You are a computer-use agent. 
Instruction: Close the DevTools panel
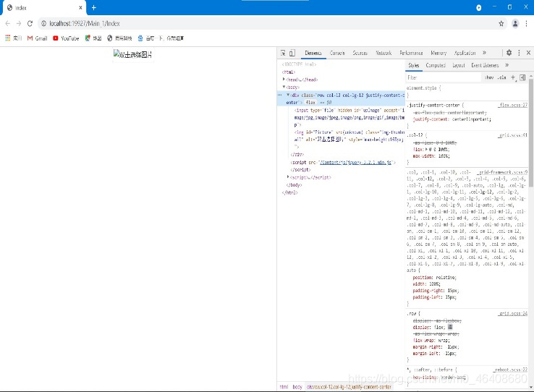point(528,52)
